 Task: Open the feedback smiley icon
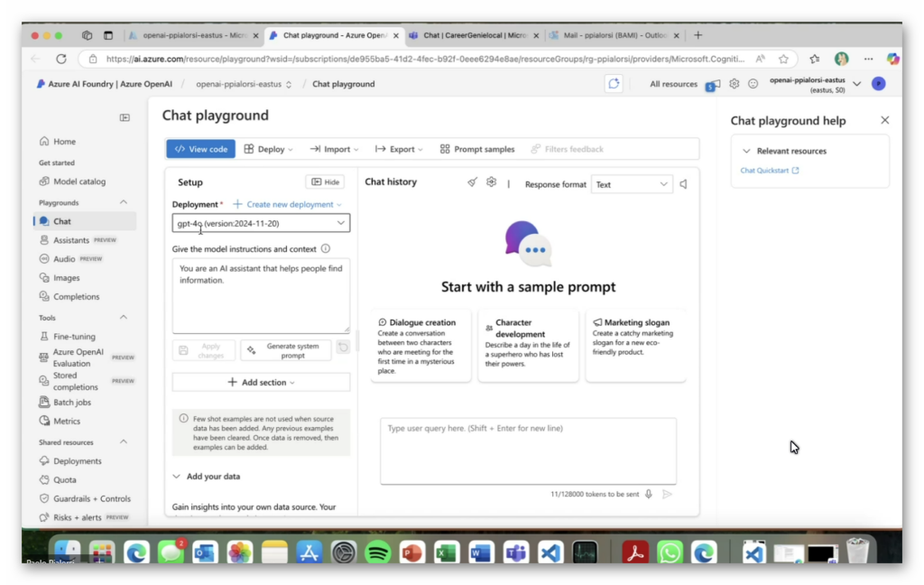click(753, 84)
